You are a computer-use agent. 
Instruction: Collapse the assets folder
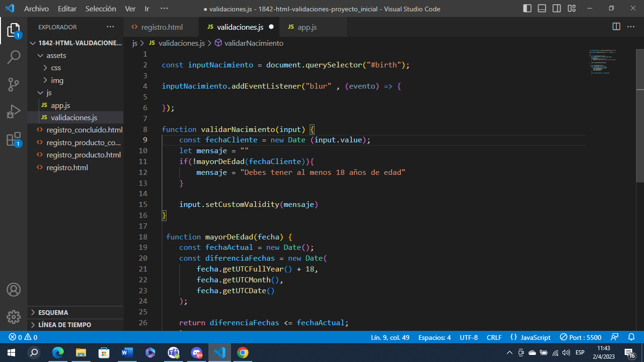tap(75, 55)
